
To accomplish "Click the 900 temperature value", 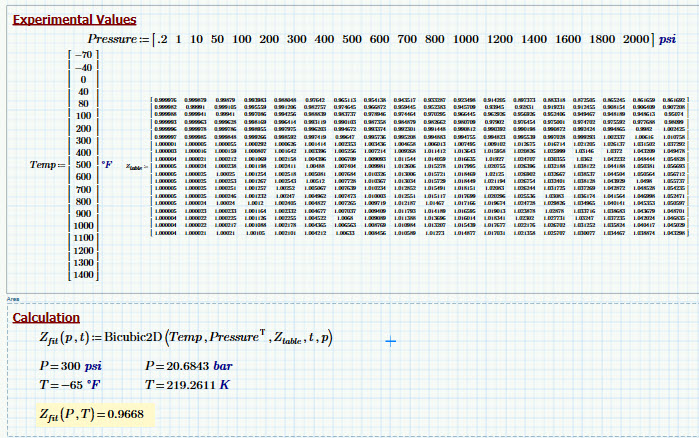I will tap(83, 214).
